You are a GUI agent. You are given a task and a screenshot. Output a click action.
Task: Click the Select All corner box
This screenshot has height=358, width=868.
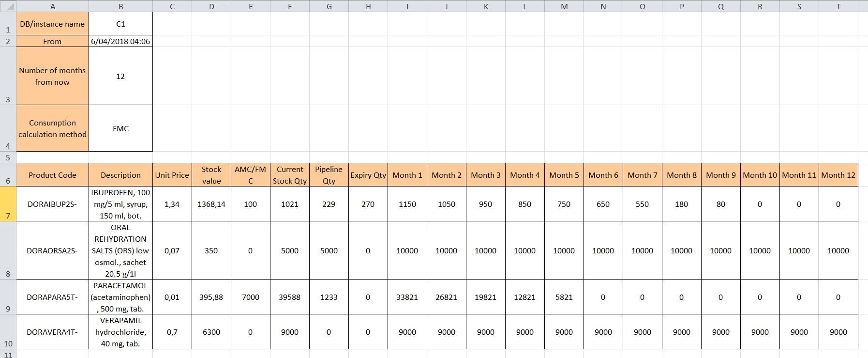[8, 6]
